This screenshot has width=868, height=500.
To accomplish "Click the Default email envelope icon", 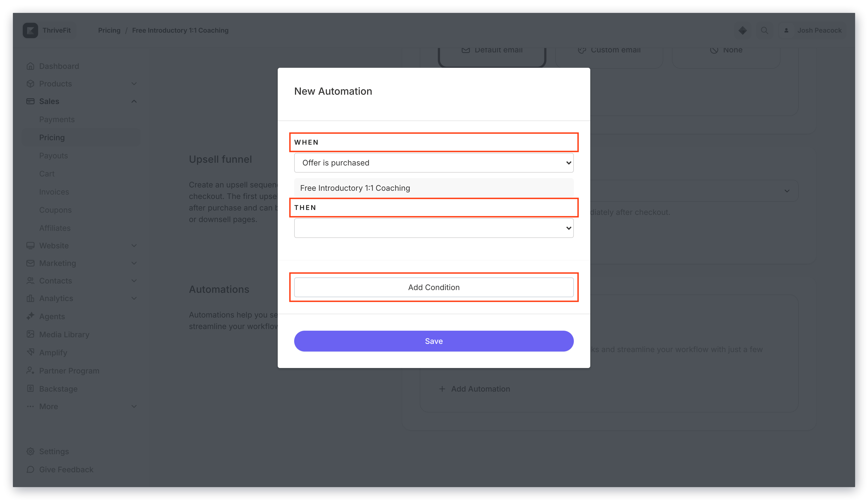I will 465,50.
